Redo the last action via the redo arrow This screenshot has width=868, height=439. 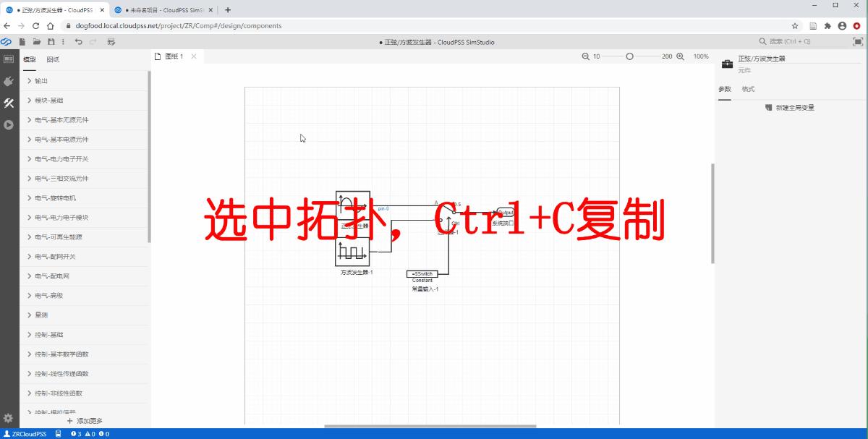pyautogui.click(x=92, y=41)
